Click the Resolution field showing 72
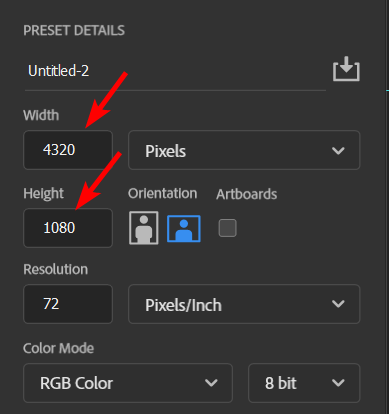The width and height of the screenshot is (389, 414). (x=68, y=304)
